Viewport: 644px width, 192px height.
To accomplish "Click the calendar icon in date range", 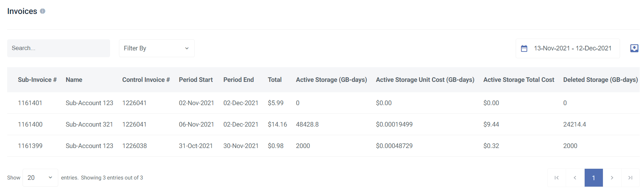I will (524, 49).
